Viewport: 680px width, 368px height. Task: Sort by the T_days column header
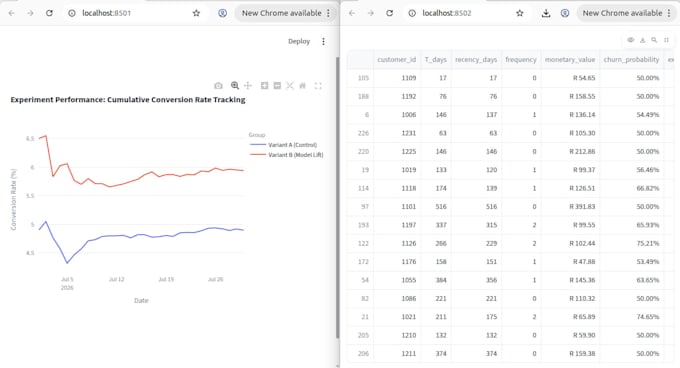click(435, 60)
